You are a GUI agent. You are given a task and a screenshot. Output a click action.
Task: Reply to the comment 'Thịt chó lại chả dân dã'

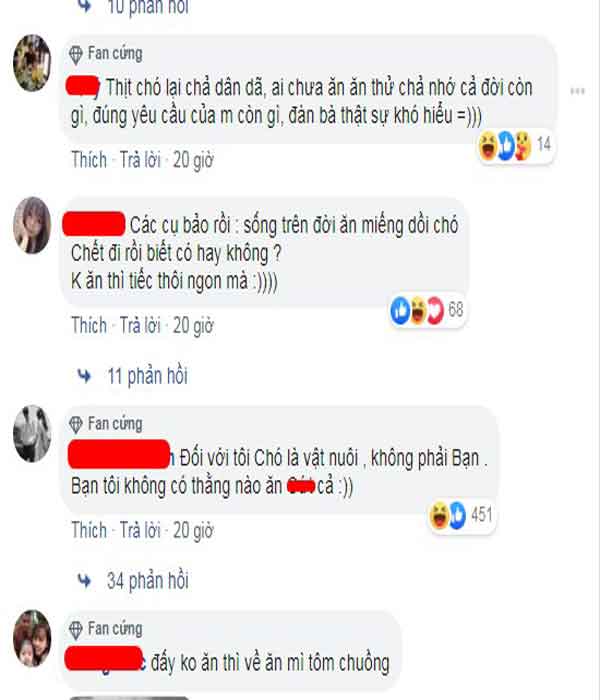tap(140, 160)
